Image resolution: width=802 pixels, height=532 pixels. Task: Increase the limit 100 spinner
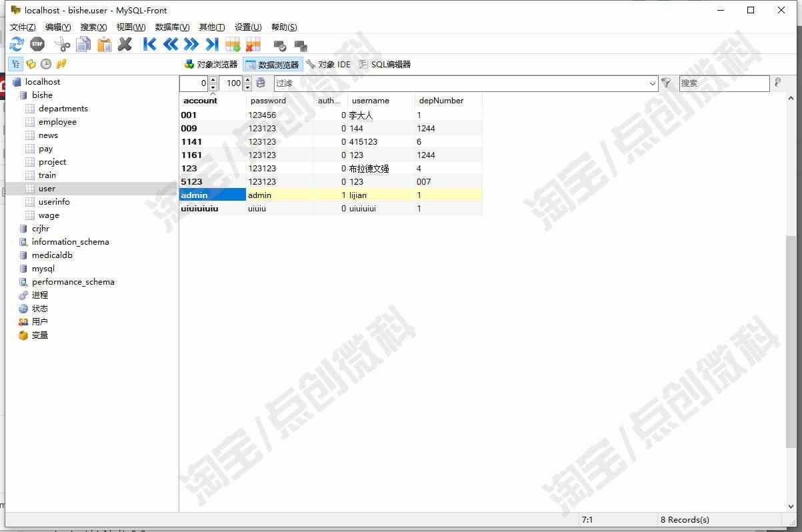pyautogui.click(x=247, y=80)
